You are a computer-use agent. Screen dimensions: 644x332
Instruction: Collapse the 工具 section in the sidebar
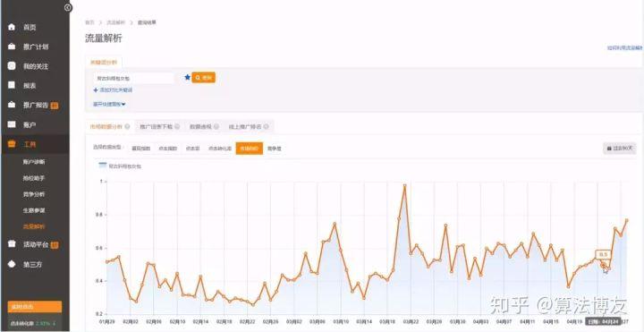coord(35,144)
